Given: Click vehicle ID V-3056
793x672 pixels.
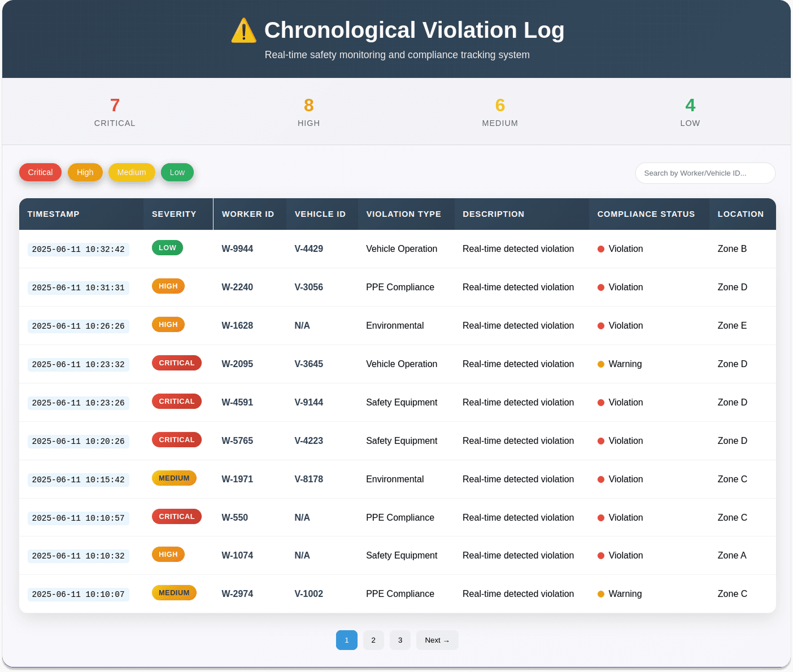Looking at the screenshot, I should [x=309, y=287].
